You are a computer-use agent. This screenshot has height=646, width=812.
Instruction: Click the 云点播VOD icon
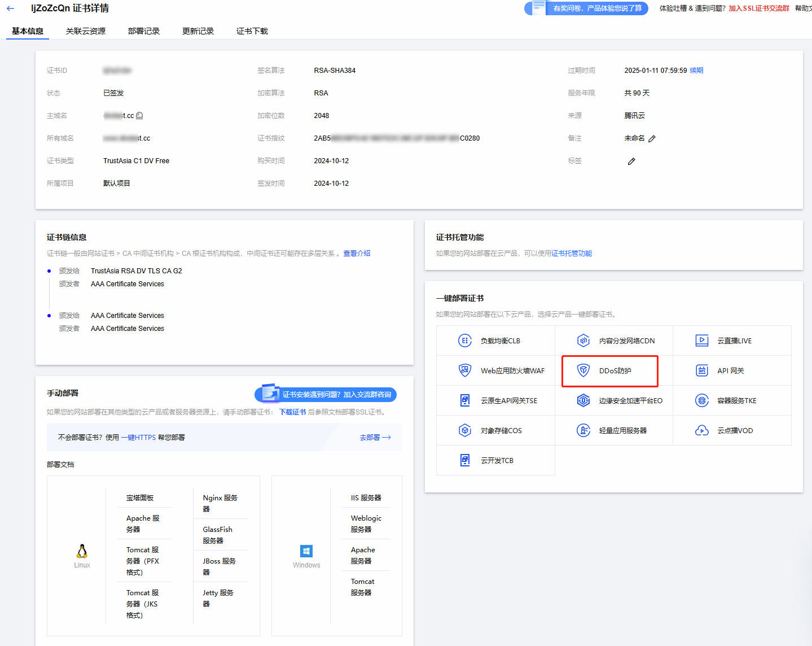tap(702, 430)
